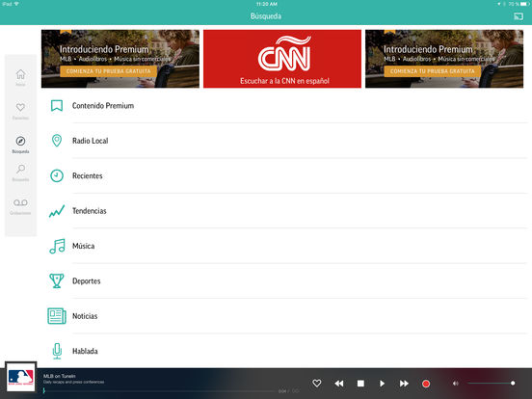
Task: Open the MLB logo thumbnail in player
Action: pos(20,377)
